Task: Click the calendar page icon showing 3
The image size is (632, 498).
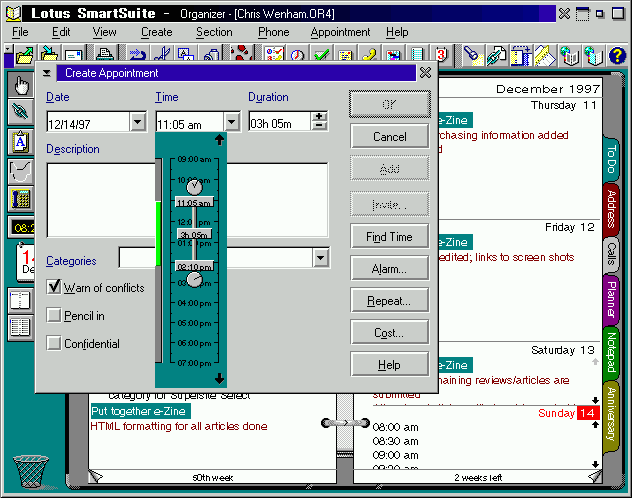Action: point(441,55)
